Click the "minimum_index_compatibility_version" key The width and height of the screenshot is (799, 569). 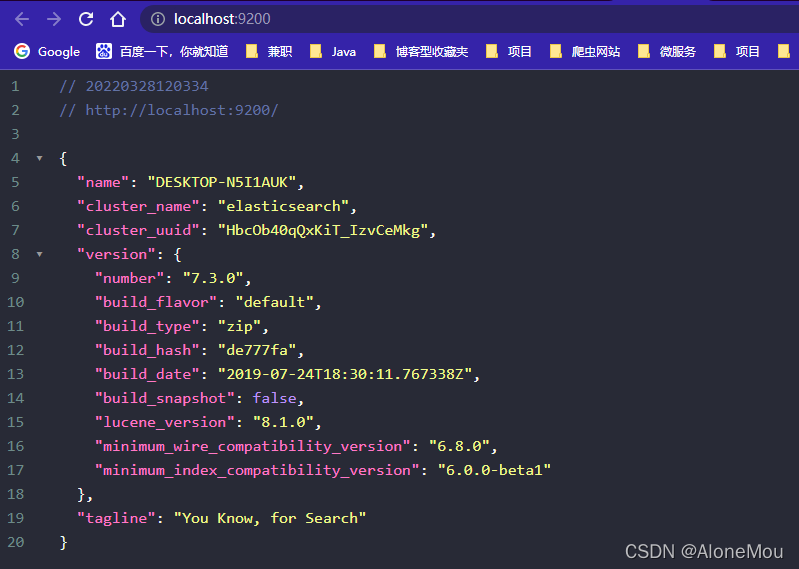pos(257,470)
